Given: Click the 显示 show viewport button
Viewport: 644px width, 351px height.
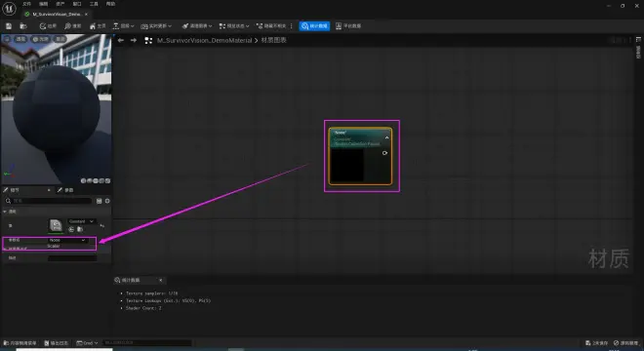Looking at the screenshot, I should coord(60,39).
